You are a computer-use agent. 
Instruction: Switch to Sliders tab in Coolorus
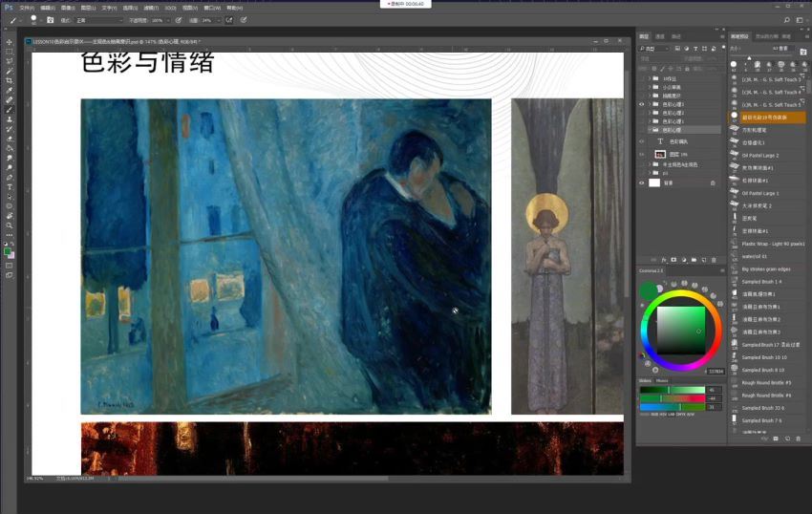pos(645,381)
